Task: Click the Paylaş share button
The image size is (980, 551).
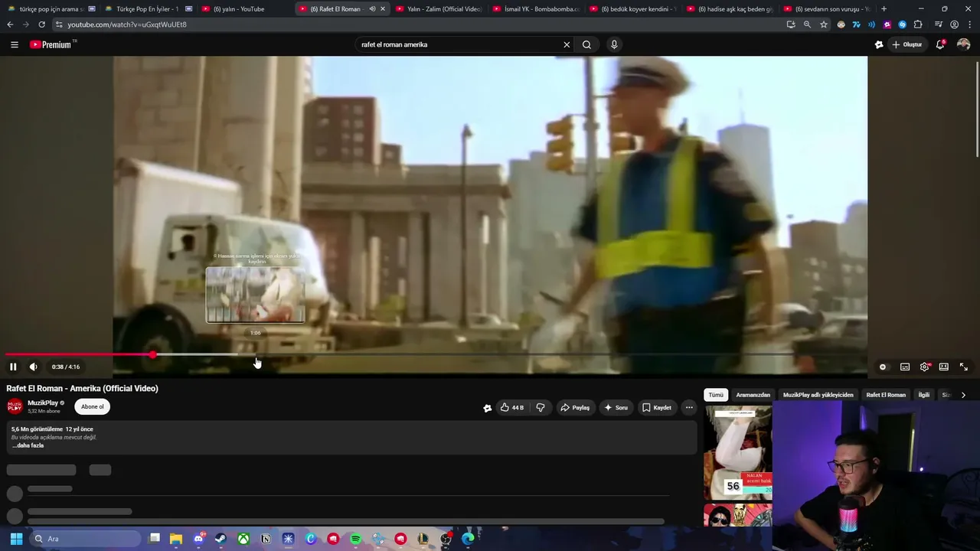Action: click(575, 407)
